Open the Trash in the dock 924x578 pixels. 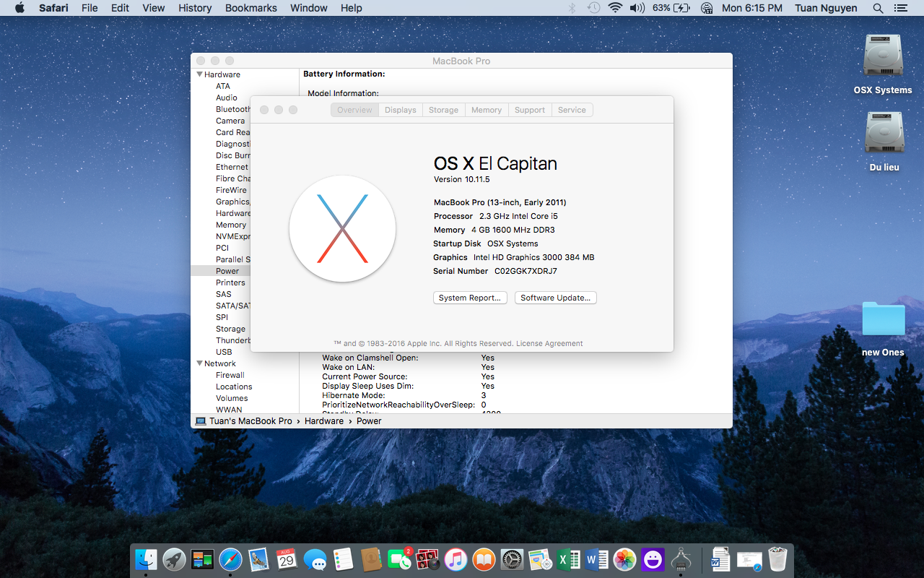777,559
